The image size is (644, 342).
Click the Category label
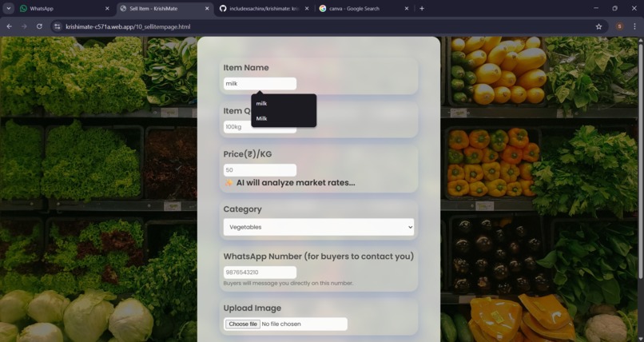pyautogui.click(x=242, y=209)
